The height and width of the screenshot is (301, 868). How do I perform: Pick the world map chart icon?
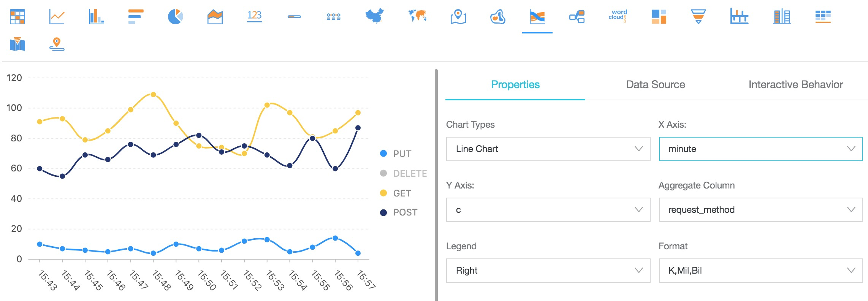tap(417, 16)
